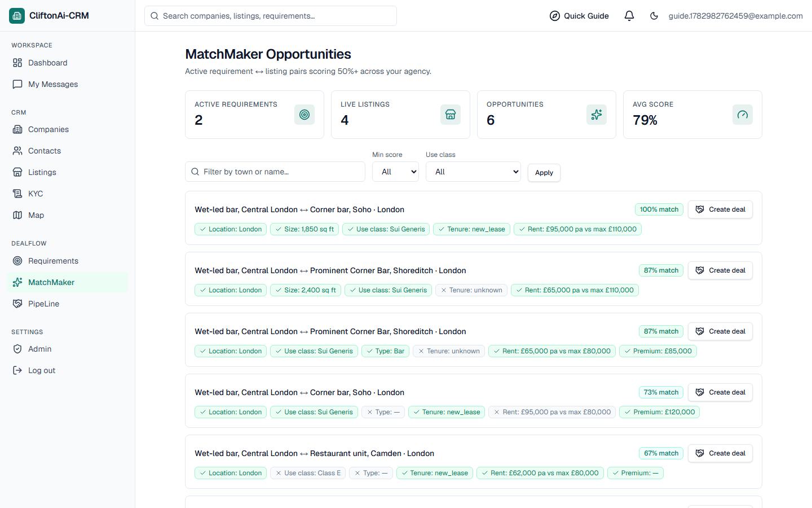Click the CliftonAi-CRM logo icon

coord(17,16)
